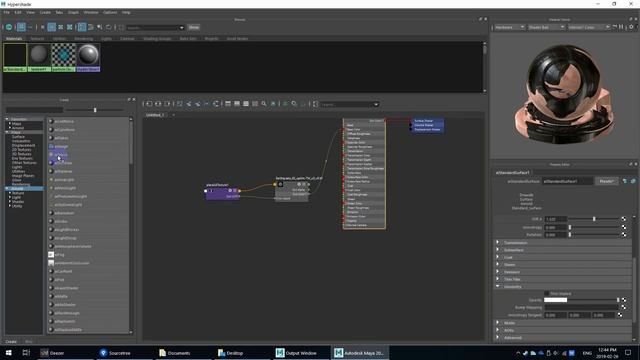Graph materials on selected objects
640x360 pixels.
pos(216,104)
